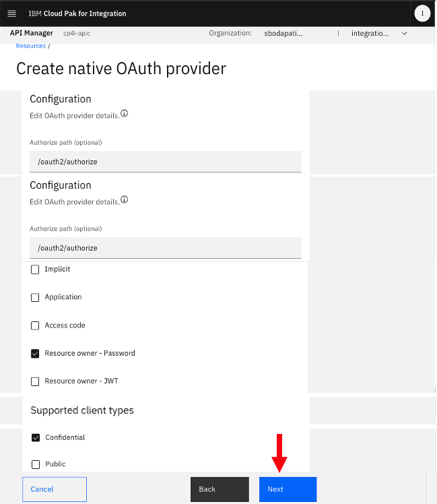Check Resource owner - JWT checkbox
This screenshot has height=504, width=437.
click(35, 381)
